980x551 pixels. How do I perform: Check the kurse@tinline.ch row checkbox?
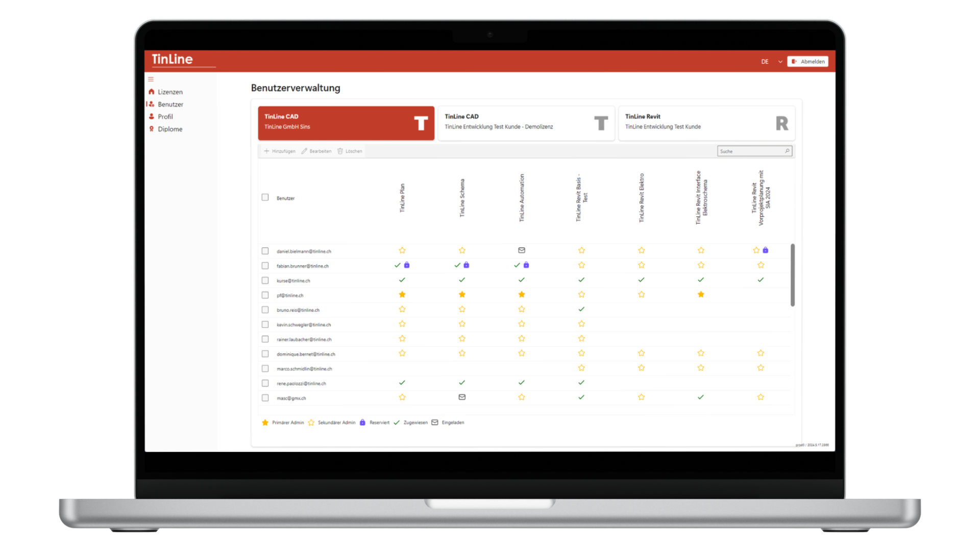coord(265,281)
